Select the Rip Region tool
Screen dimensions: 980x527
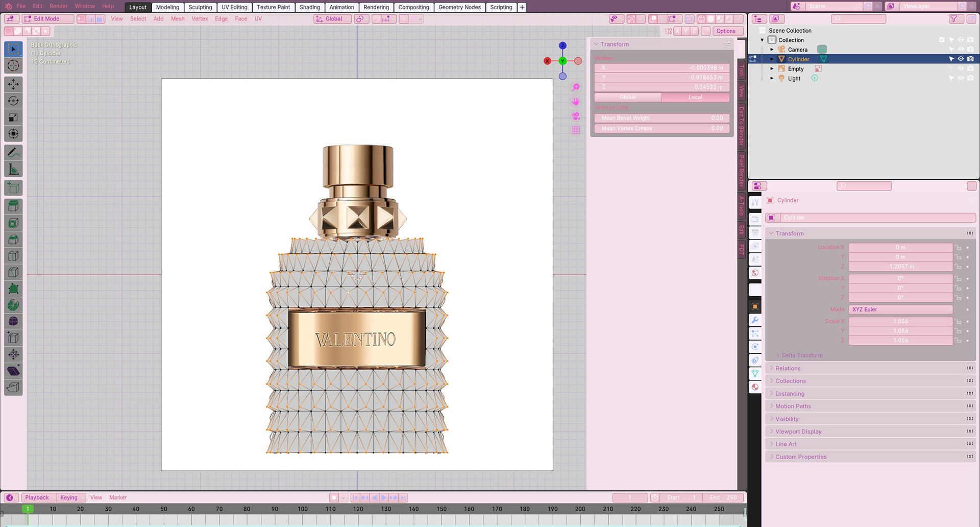(13, 388)
